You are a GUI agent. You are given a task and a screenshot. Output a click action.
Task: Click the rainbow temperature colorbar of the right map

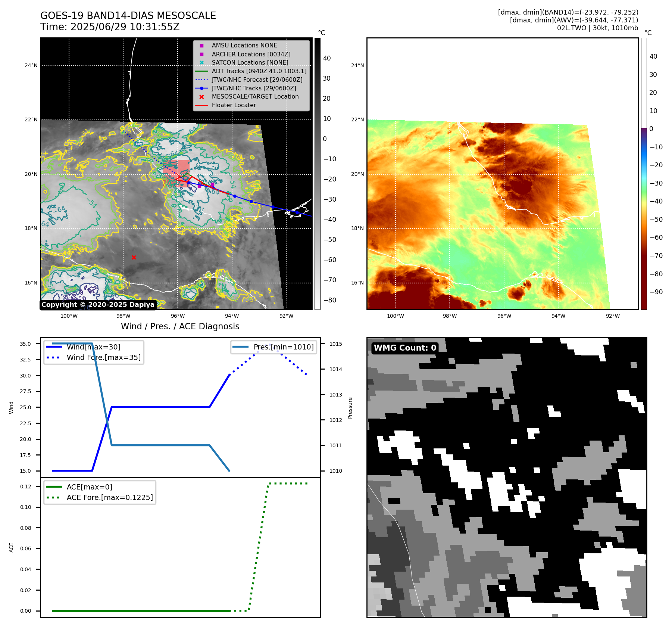pos(644,174)
